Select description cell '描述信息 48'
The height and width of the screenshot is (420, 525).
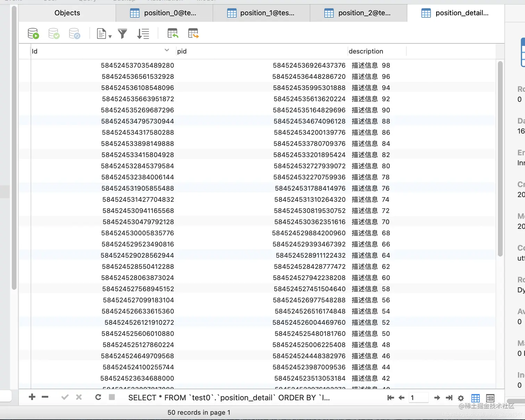[x=377, y=345]
